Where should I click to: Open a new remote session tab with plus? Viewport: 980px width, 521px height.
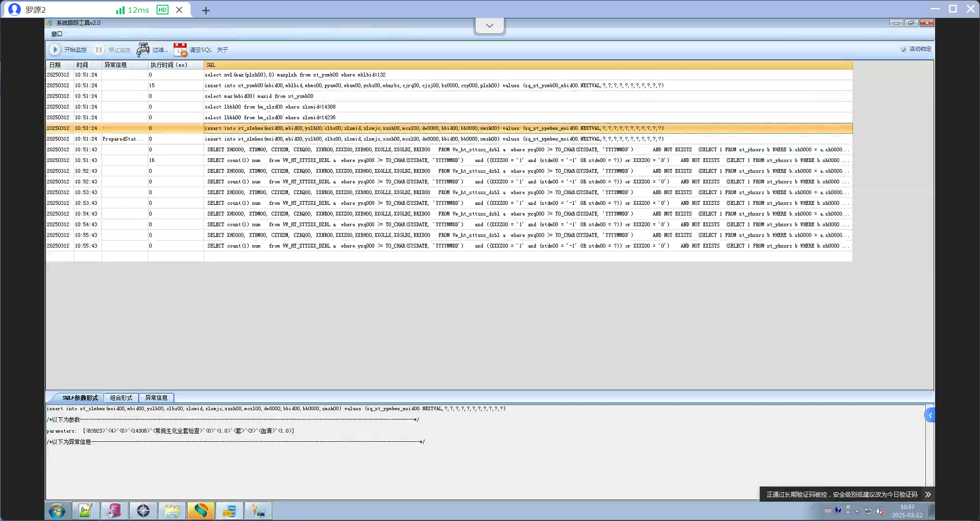tap(206, 10)
